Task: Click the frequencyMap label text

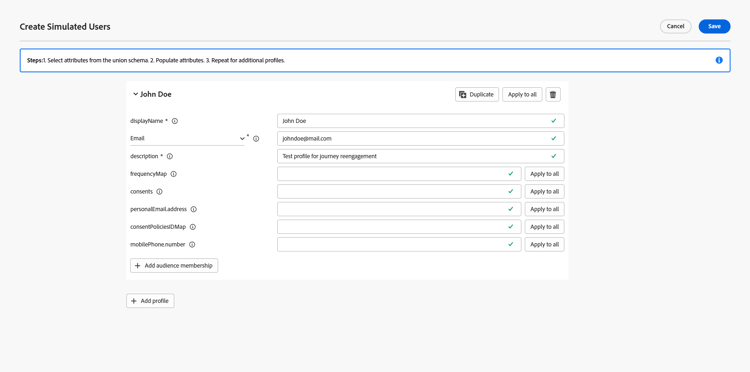Action: pos(148,174)
